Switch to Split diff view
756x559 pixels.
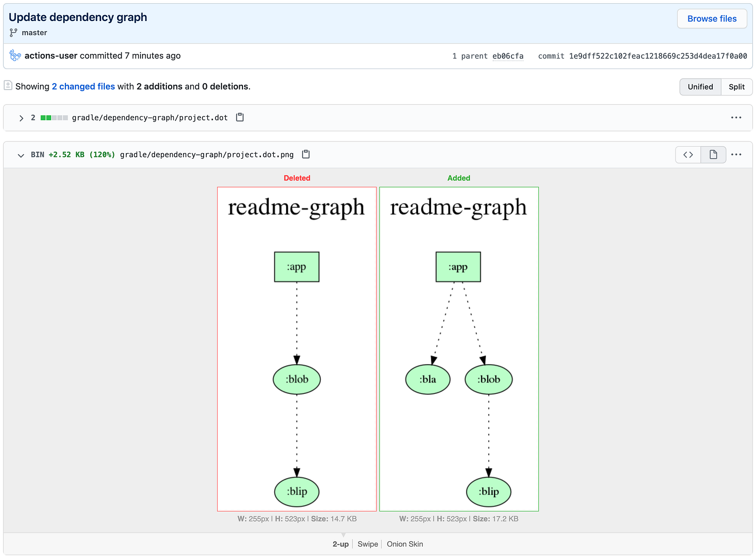(736, 86)
